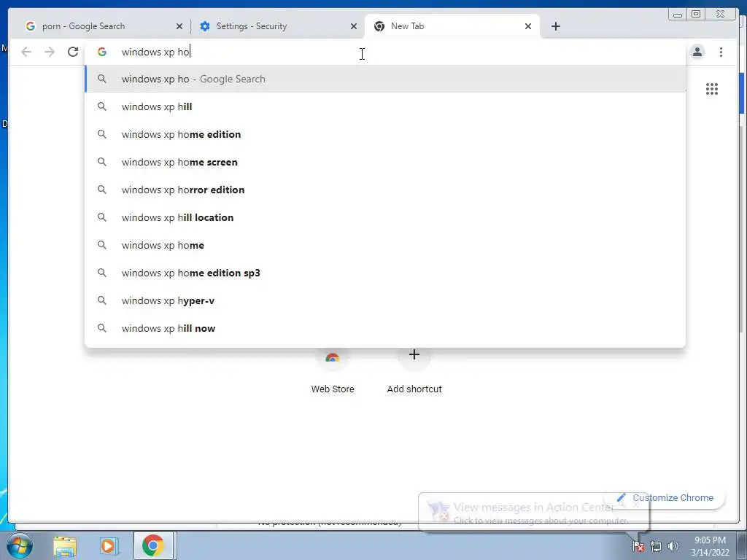This screenshot has height=560, width=747.
Task: Click the Add shortcut label
Action: pyautogui.click(x=414, y=389)
